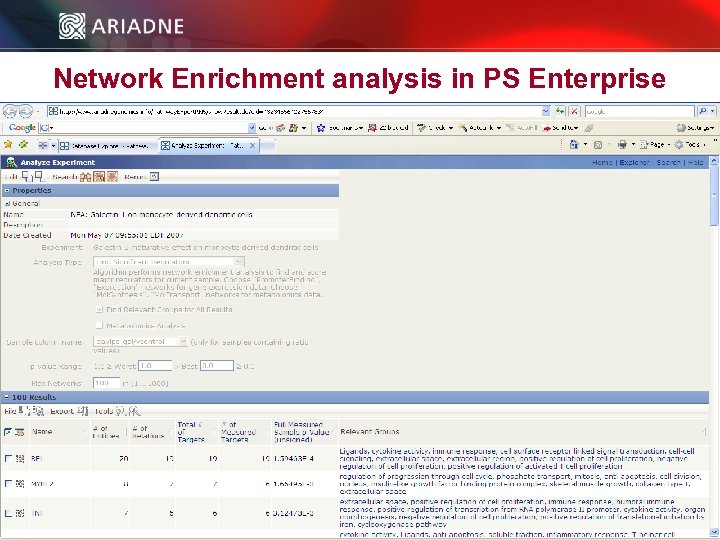Open the empty new tab button
The height and width of the screenshot is (540, 720).
(268, 146)
